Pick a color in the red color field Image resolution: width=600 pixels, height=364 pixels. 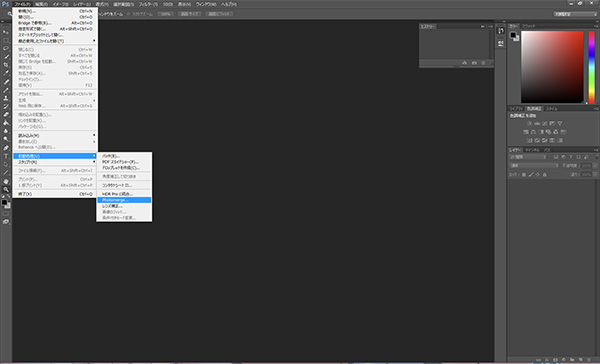pos(552,67)
